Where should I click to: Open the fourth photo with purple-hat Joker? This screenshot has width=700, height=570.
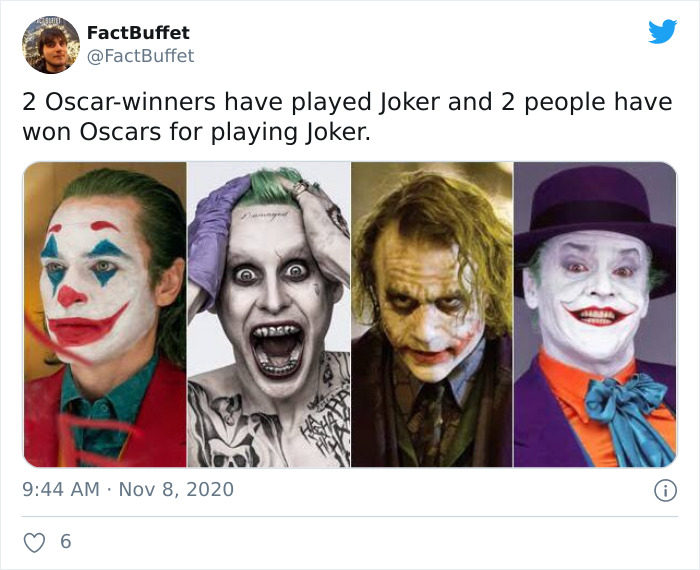595,314
